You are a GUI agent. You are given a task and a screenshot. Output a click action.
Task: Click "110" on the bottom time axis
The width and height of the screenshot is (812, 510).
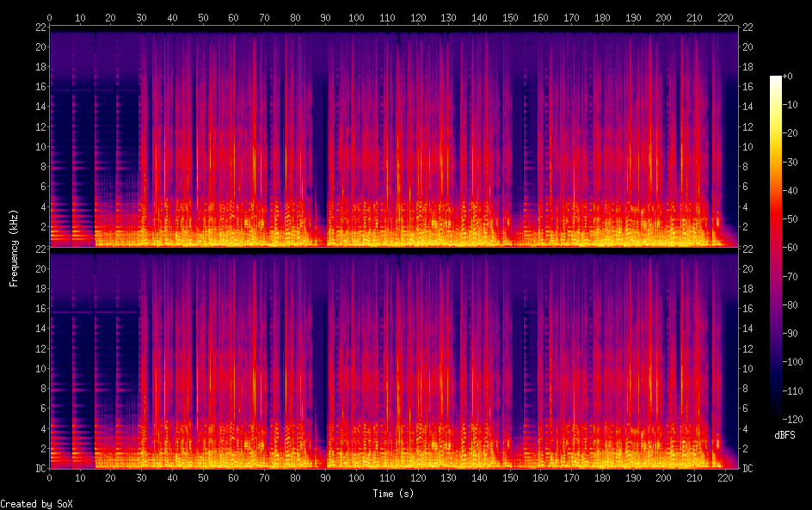pos(387,478)
